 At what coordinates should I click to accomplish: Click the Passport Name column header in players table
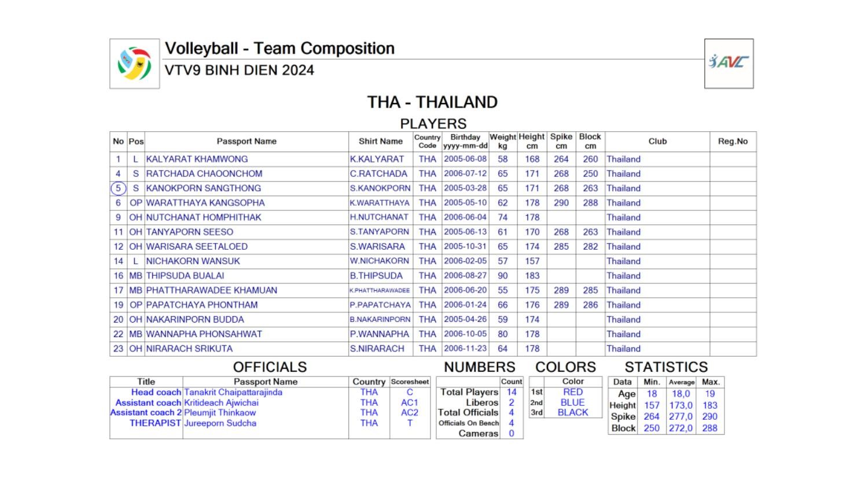[x=247, y=142]
